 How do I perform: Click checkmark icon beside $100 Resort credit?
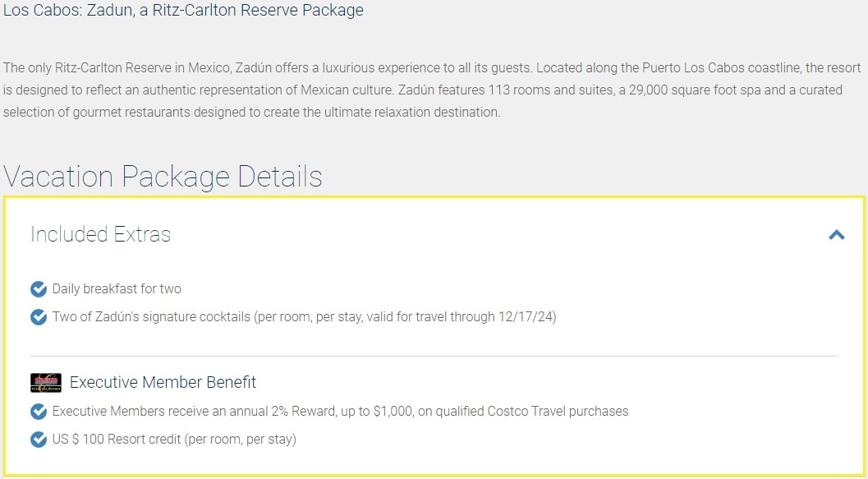tap(39, 439)
